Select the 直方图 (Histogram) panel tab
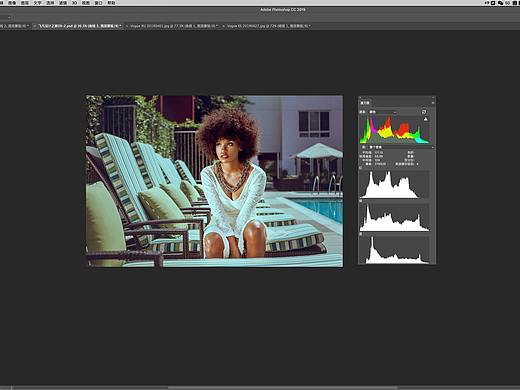 click(x=365, y=103)
